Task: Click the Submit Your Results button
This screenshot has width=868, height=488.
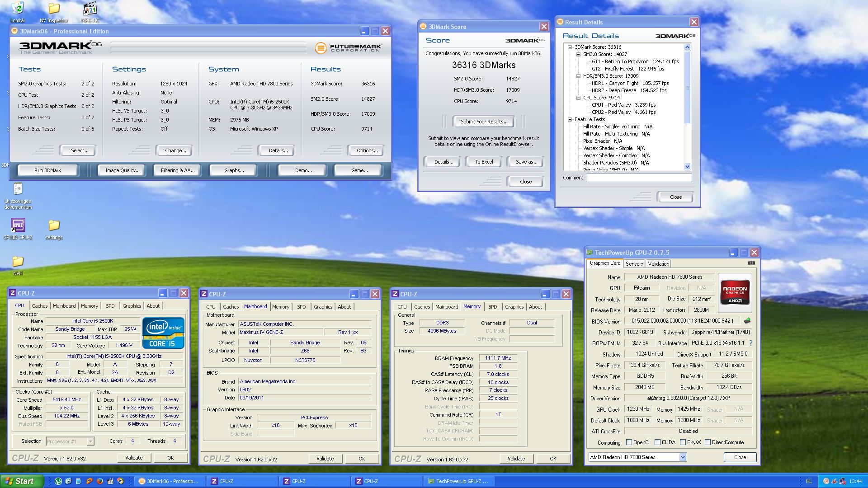Action: [x=484, y=122]
